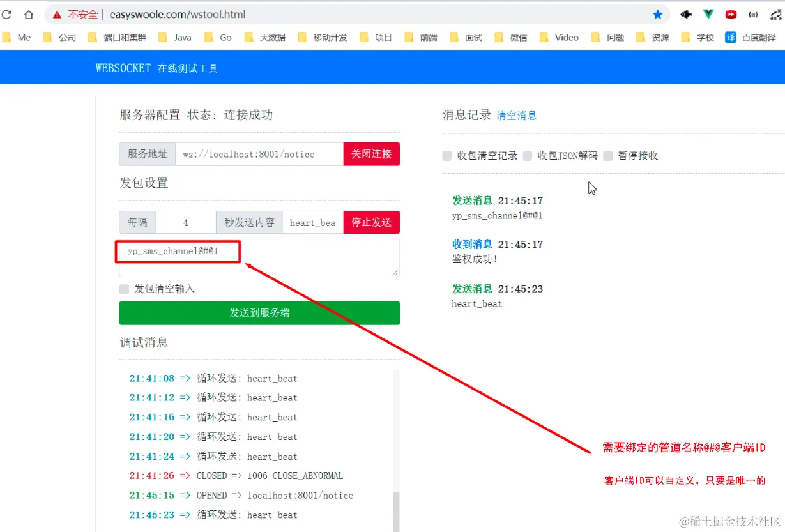Open the curly braces JSON extension icon
Screen dimensions: 785x532
[x=753, y=14]
